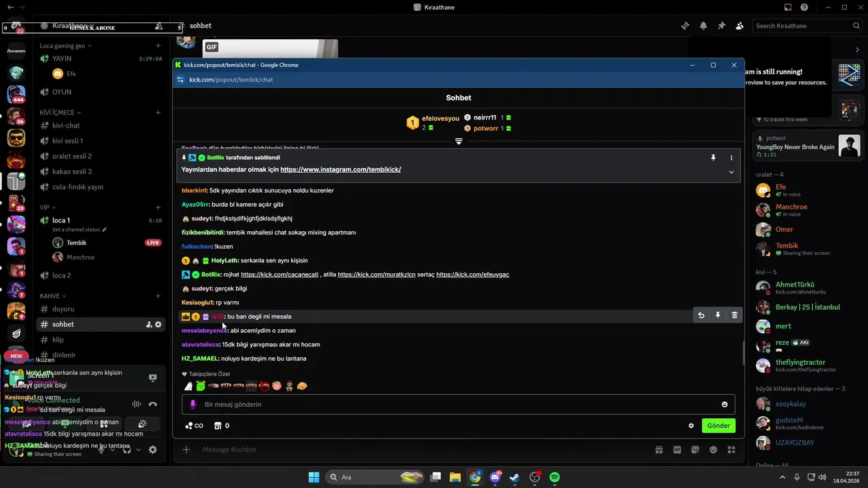The width and height of the screenshot is (868, 488).
Task: Insert the peach emote from follower emotes
Action: click(x=277, y=386)
